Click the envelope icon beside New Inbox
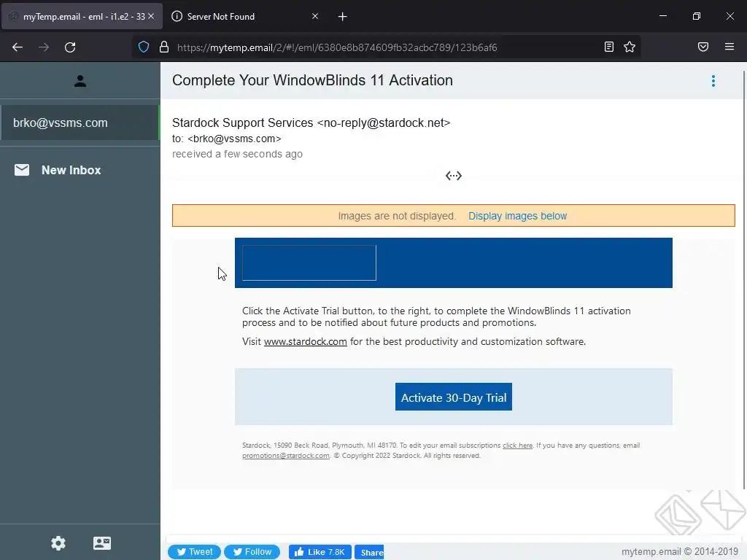 pos(22,170)
